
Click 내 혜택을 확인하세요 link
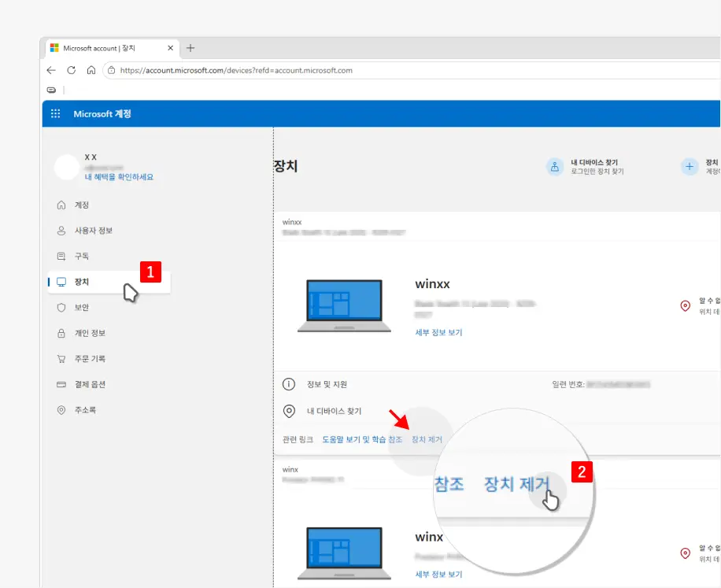(119, 177)
